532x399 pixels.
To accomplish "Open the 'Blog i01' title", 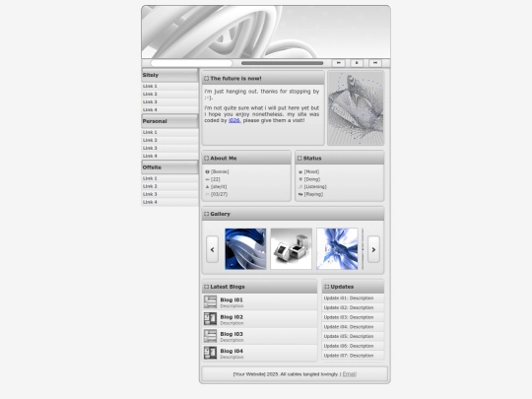I will pyautogui.click(x=232, y=299).
